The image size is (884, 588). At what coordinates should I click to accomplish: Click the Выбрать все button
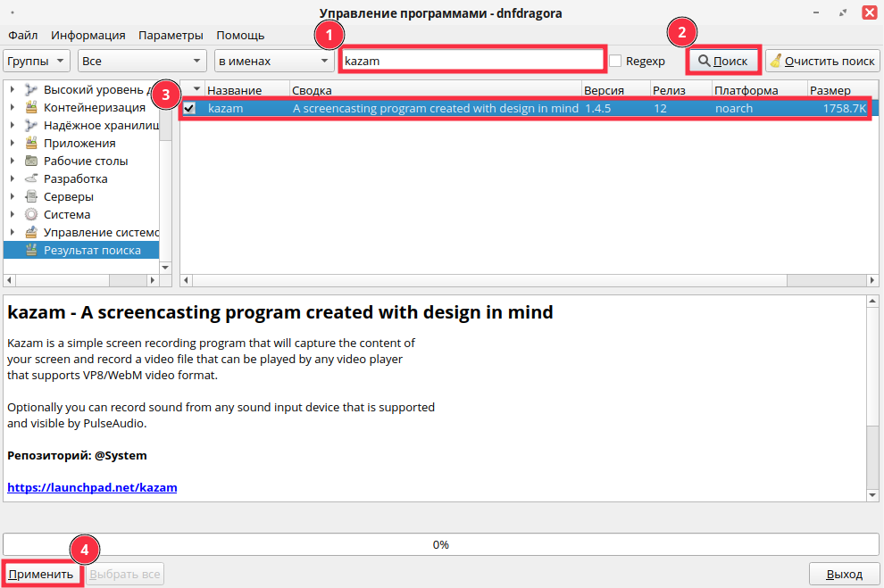[x=125, y=574]
